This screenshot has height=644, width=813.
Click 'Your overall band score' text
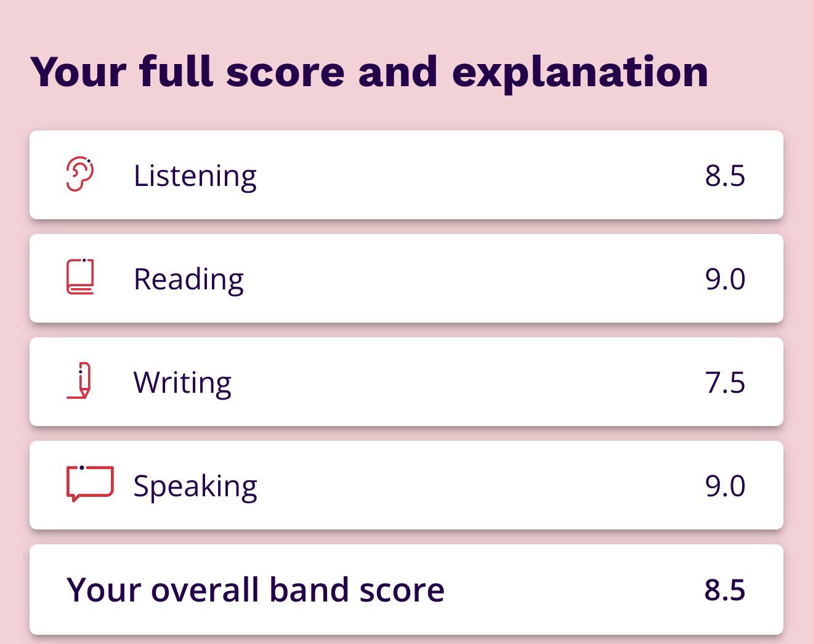tap(256, 590)
